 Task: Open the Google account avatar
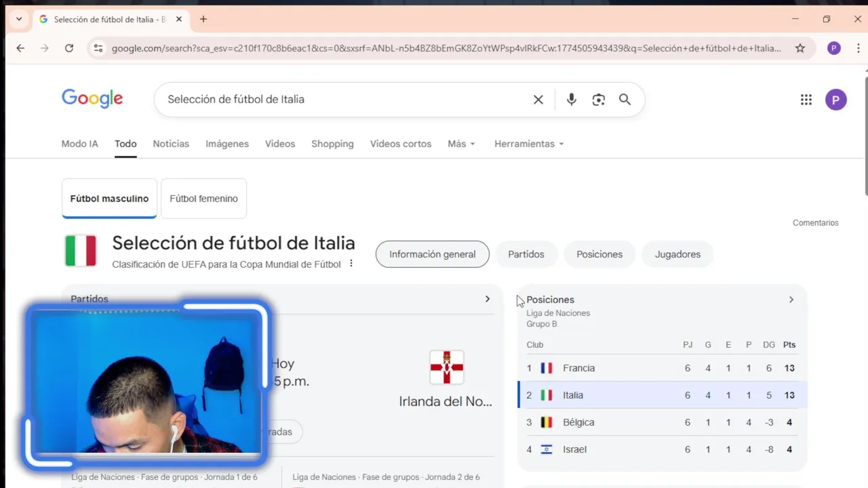835,100
